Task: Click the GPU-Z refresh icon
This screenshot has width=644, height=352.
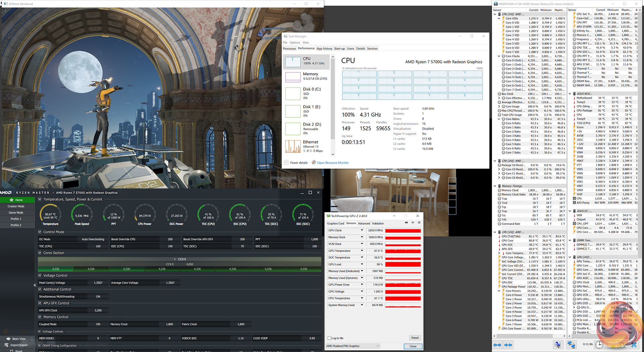Action: pos(413,223)
